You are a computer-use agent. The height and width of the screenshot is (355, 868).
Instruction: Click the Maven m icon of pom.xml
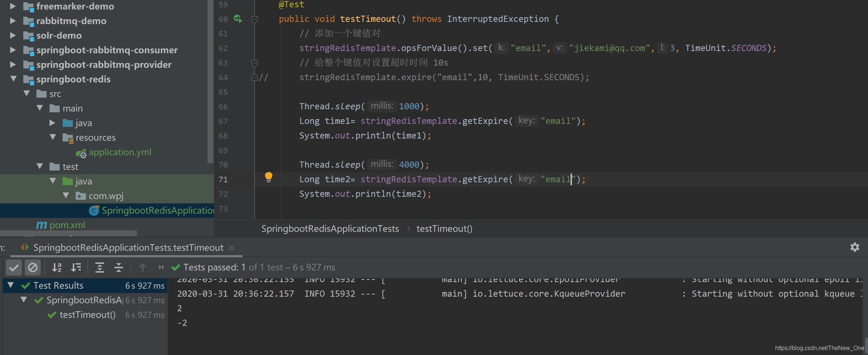click(42, 225)
